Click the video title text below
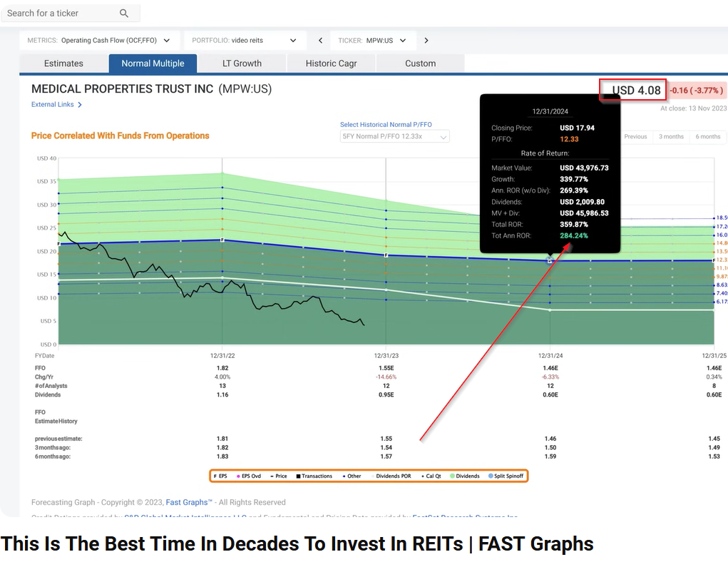Image resolution: width=728 pixels, height=562 pixels. 297,544
